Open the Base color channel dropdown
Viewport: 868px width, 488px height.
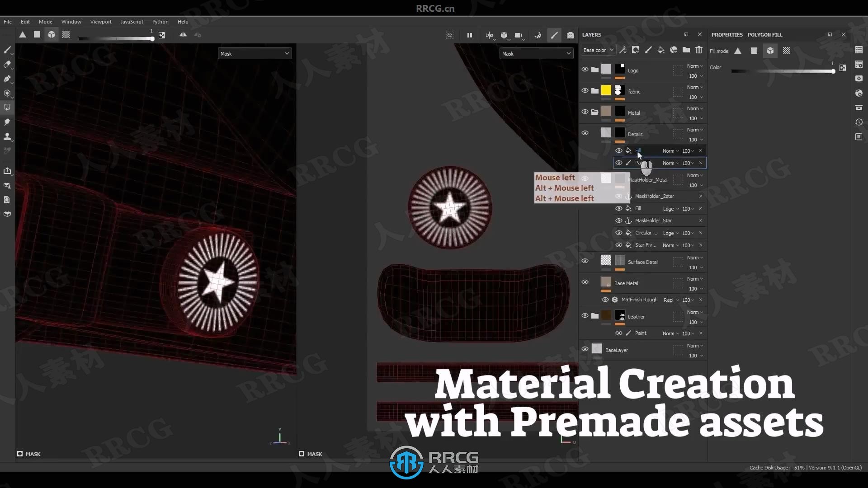(599, 50)
